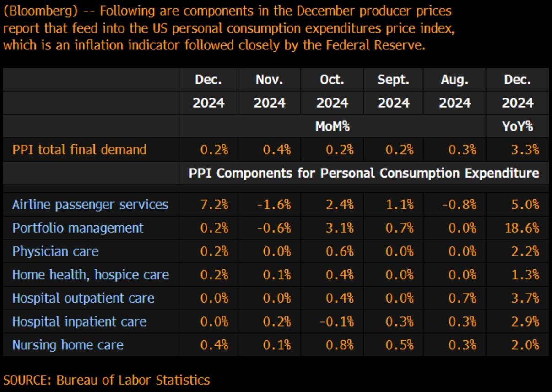Image resolution: width=552 pixels, height=392 pixels.
Task: Click the 18.6% Portfolio management YoY value
Action: pyautogui.click(x=524, y=228)
